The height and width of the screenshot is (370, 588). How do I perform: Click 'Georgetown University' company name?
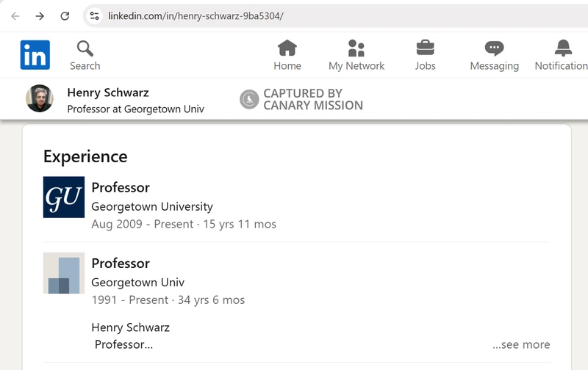coord(152,206)
